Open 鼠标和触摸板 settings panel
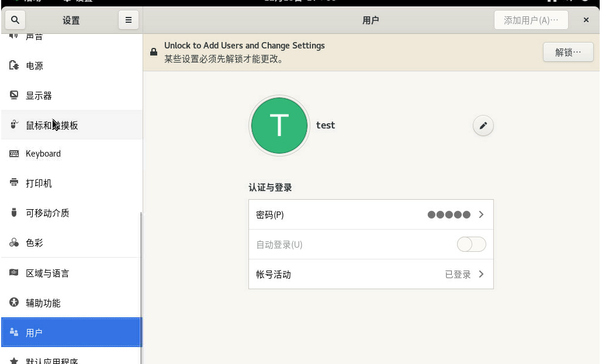Viewport: 602px width, 364px height. point(51,125)
